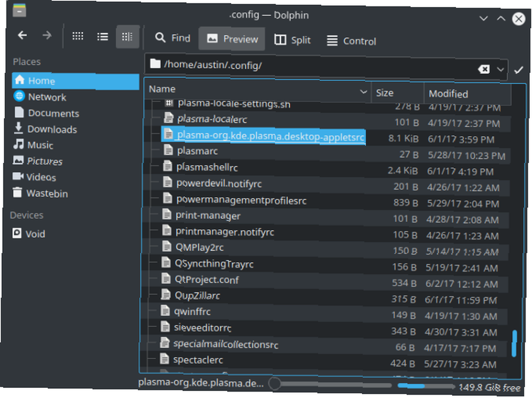
Task: Close the Dolphin window
Action: tap(519, 19)
